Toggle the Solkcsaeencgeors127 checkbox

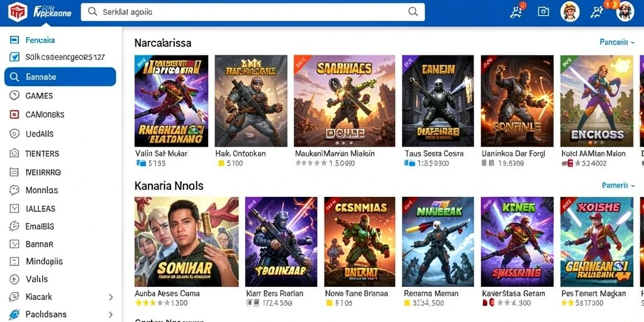(14, 57)
